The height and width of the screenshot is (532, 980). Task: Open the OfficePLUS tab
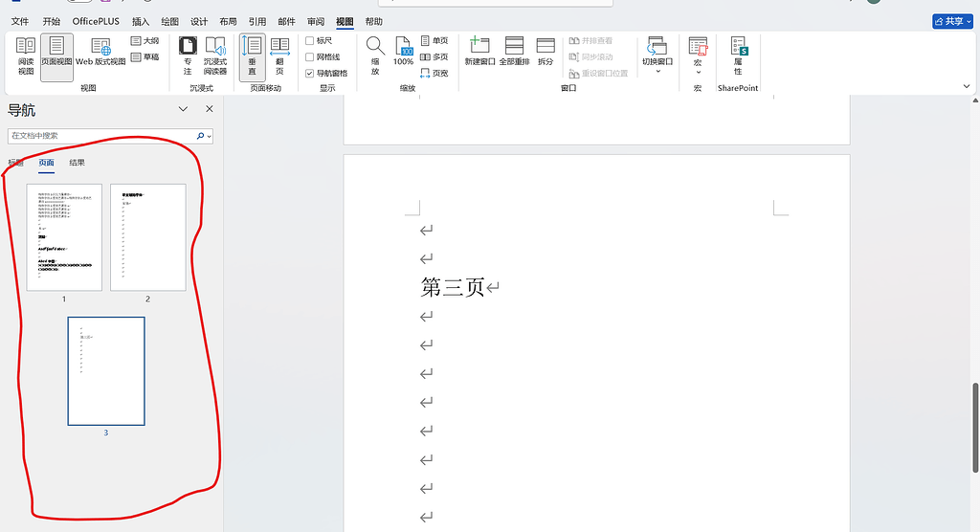(96, 21)
